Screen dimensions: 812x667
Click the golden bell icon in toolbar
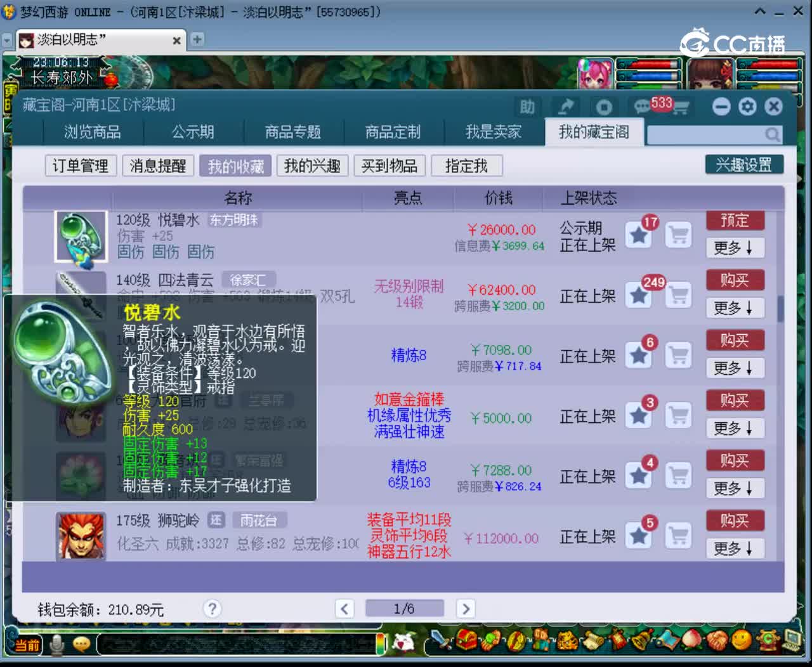pos(642,640)
